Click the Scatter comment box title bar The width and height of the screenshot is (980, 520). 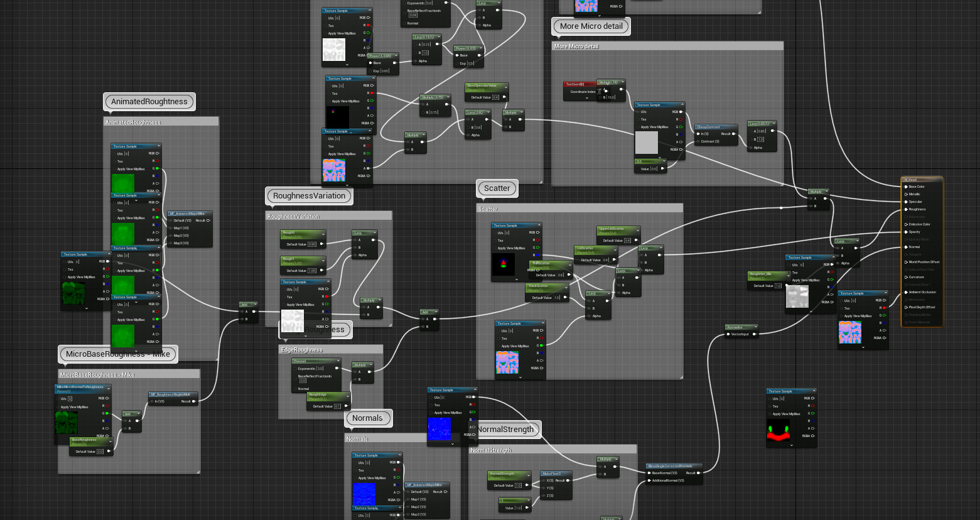point(579,209)
